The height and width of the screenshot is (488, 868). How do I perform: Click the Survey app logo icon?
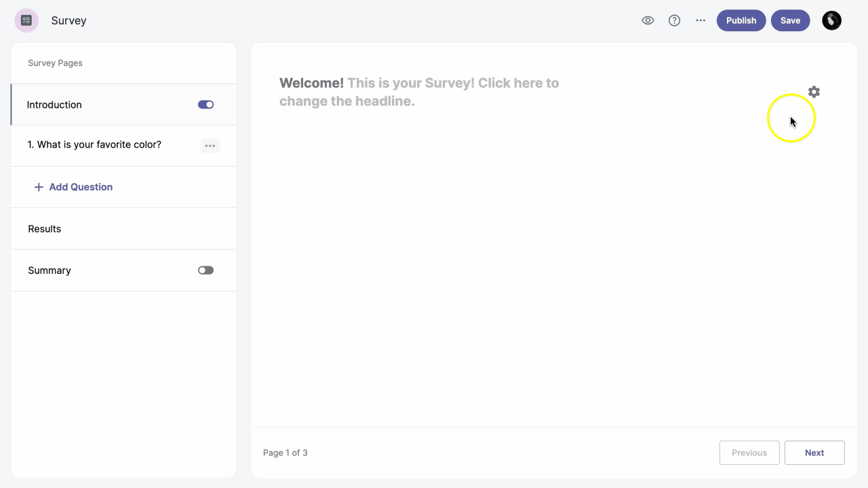coord(26,20)
